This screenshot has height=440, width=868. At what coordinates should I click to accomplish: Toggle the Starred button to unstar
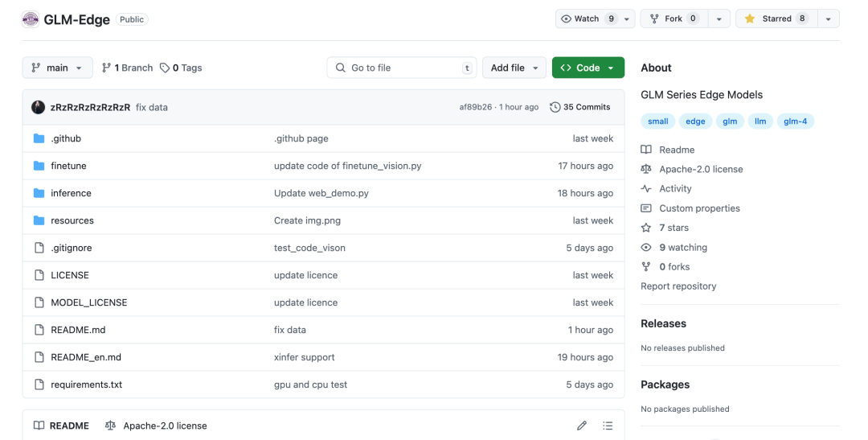(x=776, y=19)
